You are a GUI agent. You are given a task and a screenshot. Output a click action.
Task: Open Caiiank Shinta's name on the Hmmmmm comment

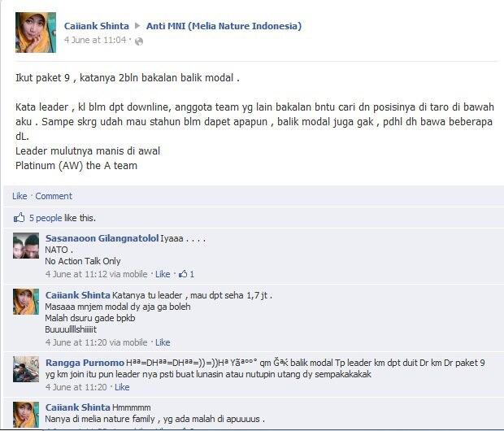pyautogui.click(x=78, y=407)
